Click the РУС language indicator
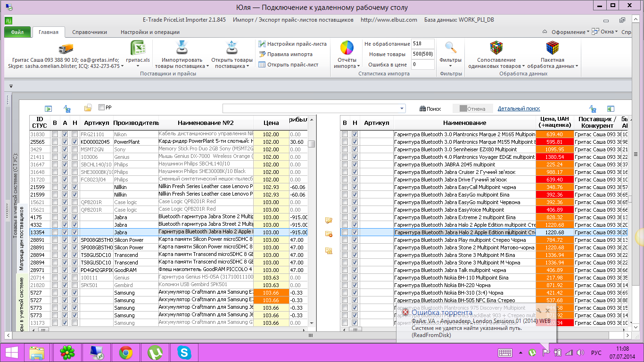 (x=596, y=353)
